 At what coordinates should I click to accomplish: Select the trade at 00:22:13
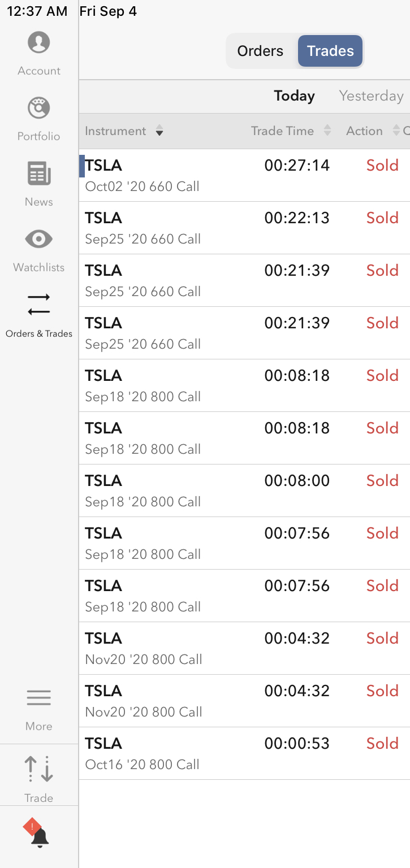click(244, 228)
